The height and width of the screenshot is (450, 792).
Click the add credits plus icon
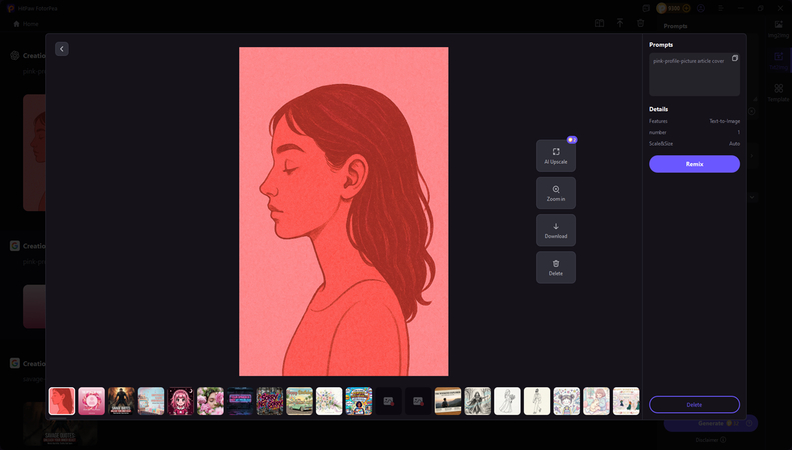(x=688, y=8)
